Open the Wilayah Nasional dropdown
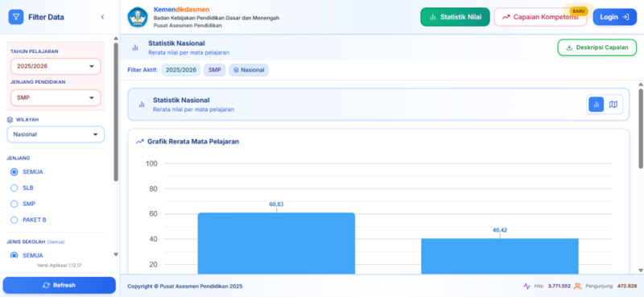644x297 pixels. [56, 134]
